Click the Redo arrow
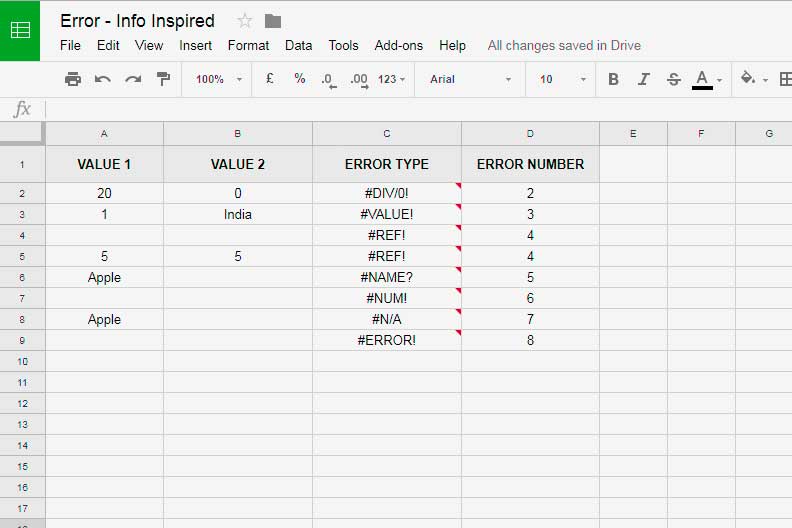The height and width of the screenshot is (528, 792). click(x=133, y=79)
